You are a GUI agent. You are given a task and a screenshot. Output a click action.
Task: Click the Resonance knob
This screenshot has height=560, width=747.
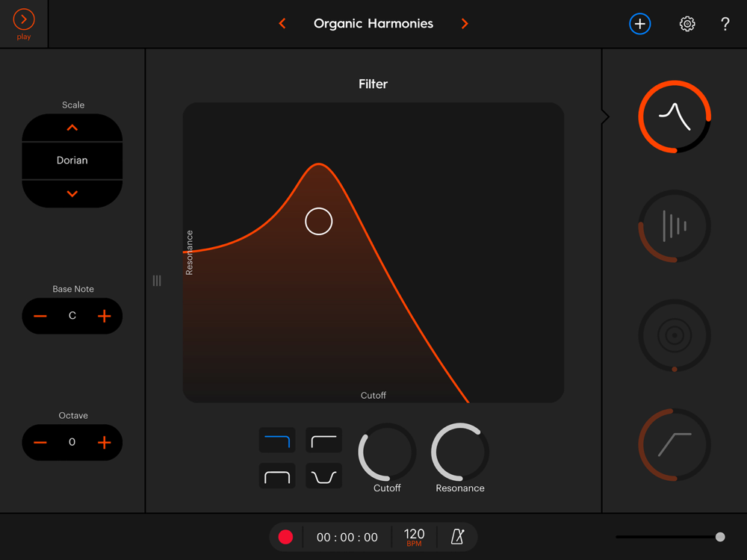tap(460, 452)
